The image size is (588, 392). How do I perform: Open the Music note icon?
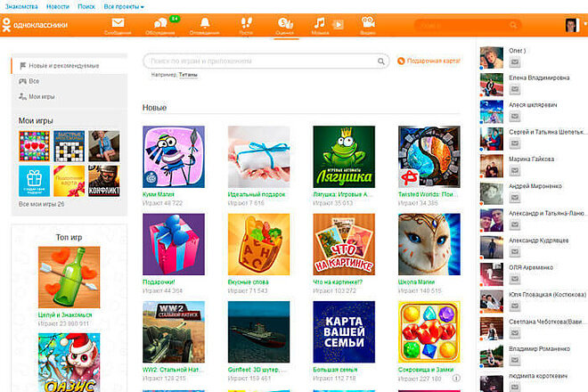tap(320, 25)
